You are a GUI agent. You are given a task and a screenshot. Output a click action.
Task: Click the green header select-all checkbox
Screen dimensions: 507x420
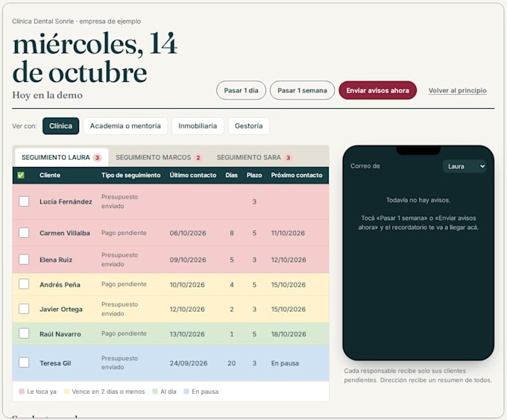point(21,175)
